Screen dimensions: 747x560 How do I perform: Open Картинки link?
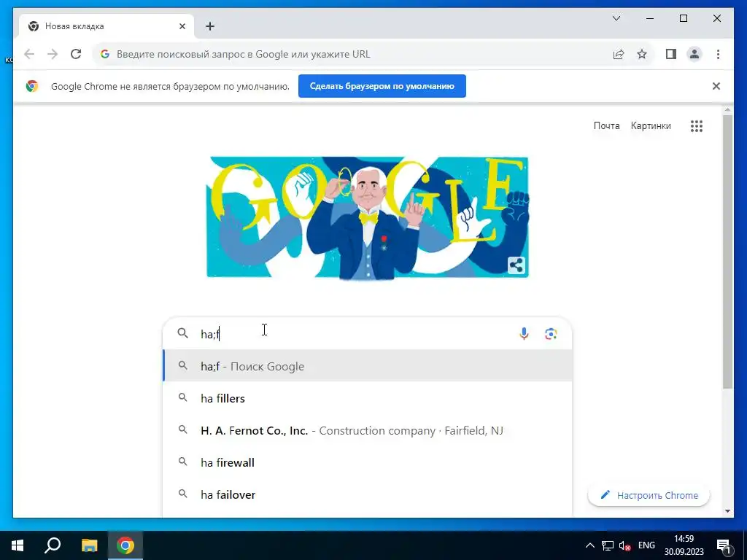tap(651, 125)
